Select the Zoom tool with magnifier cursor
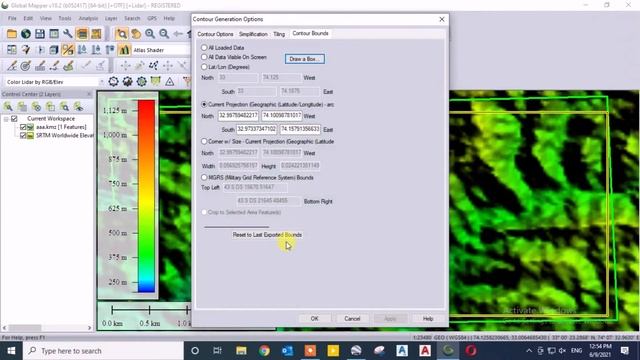Viewport: 640px width, 360px height. pyautogui.click(x=121, y=34)
